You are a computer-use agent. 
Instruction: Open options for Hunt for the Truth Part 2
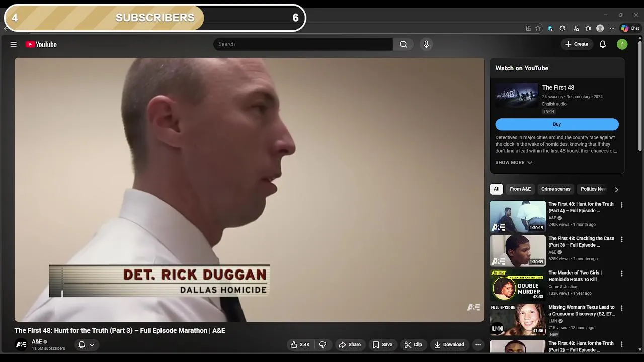(622, 344)
